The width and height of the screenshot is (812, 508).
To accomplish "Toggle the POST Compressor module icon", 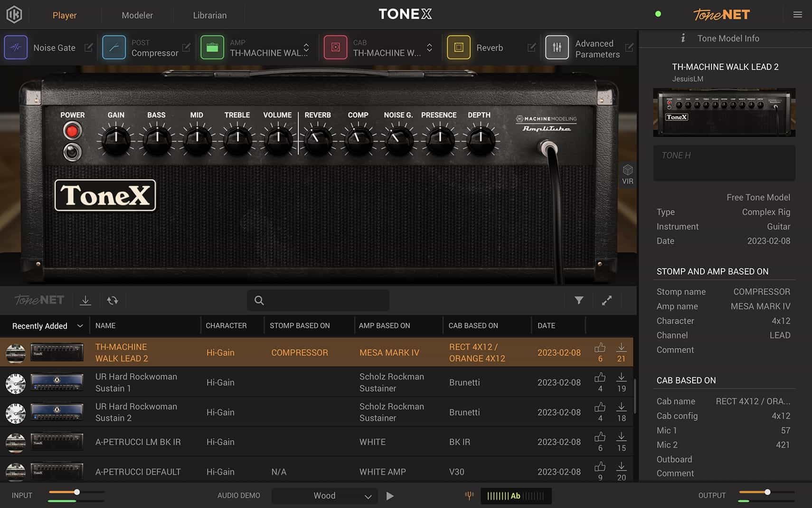I will (x=114, y=48).
